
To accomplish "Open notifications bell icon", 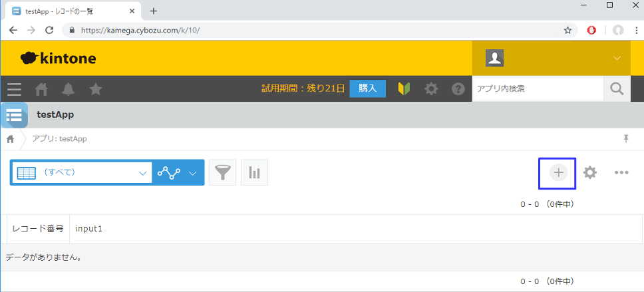I will [x=68, y=88].
